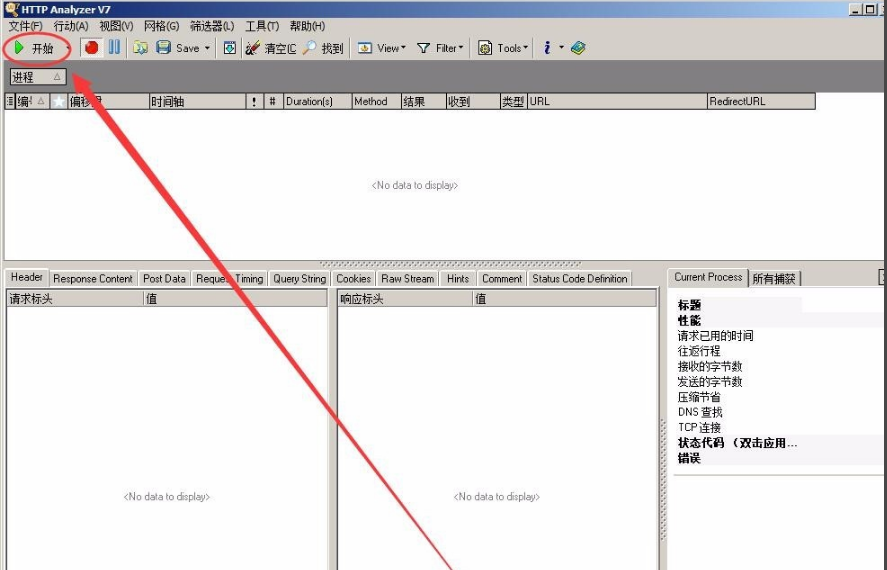Switch to the Header tab
This screenshot has width=887, height=570.
pos(27,277)
